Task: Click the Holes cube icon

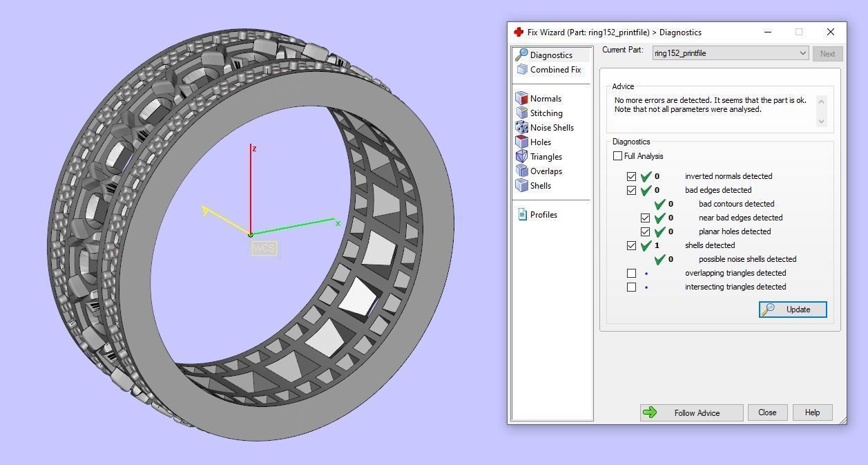Action: (522, 142)
